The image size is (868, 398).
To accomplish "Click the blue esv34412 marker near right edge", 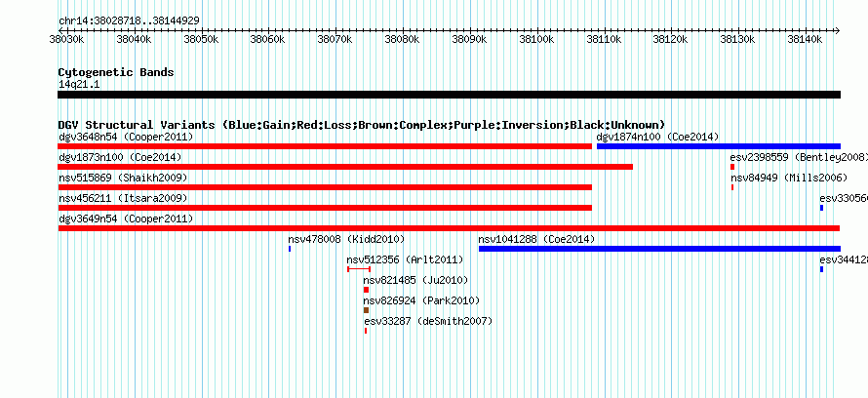I will [x=821, y=269].
